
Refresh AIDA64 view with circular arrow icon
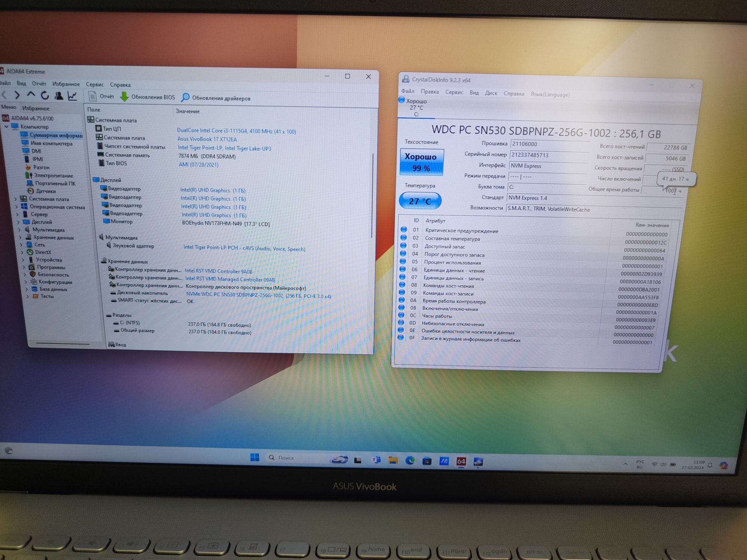45,96
